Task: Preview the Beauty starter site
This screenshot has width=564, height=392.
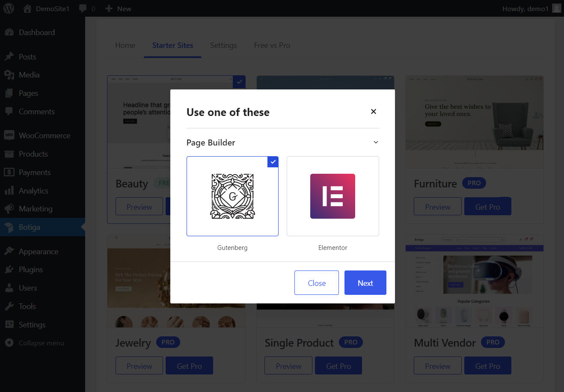Action: (x=140, y=207)
